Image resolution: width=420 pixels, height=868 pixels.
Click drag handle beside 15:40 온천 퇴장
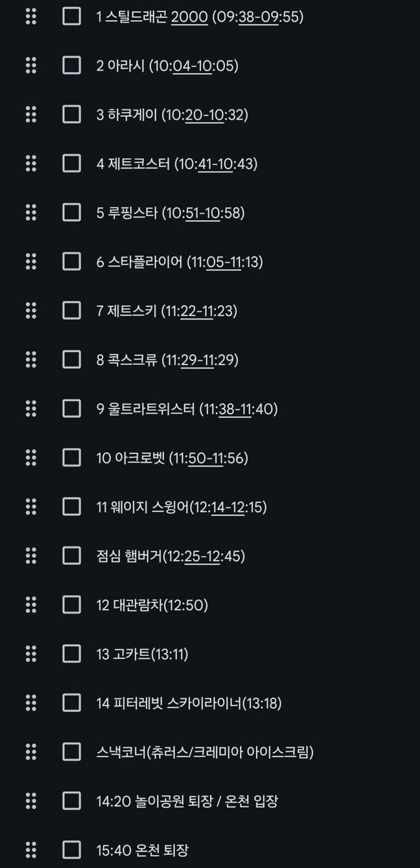tap(31, 850)
